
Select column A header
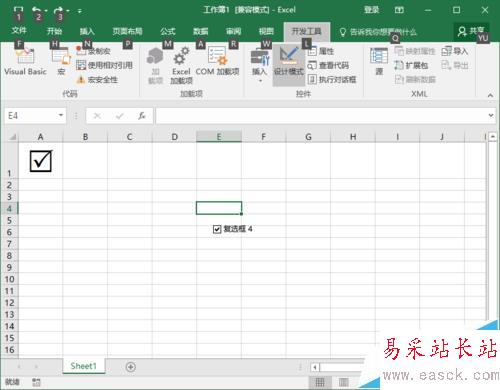40,137
